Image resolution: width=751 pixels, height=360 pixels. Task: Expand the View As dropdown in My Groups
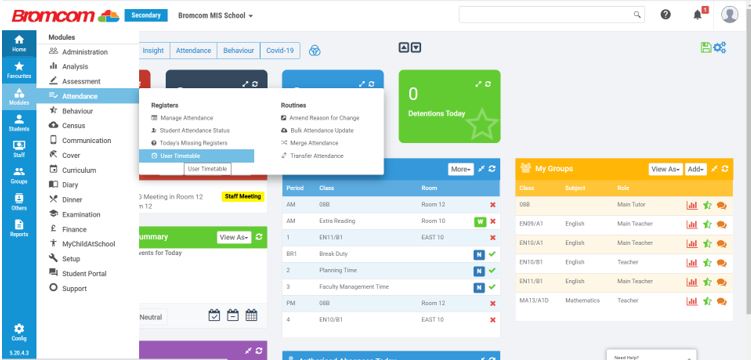(x=665, y=169)
